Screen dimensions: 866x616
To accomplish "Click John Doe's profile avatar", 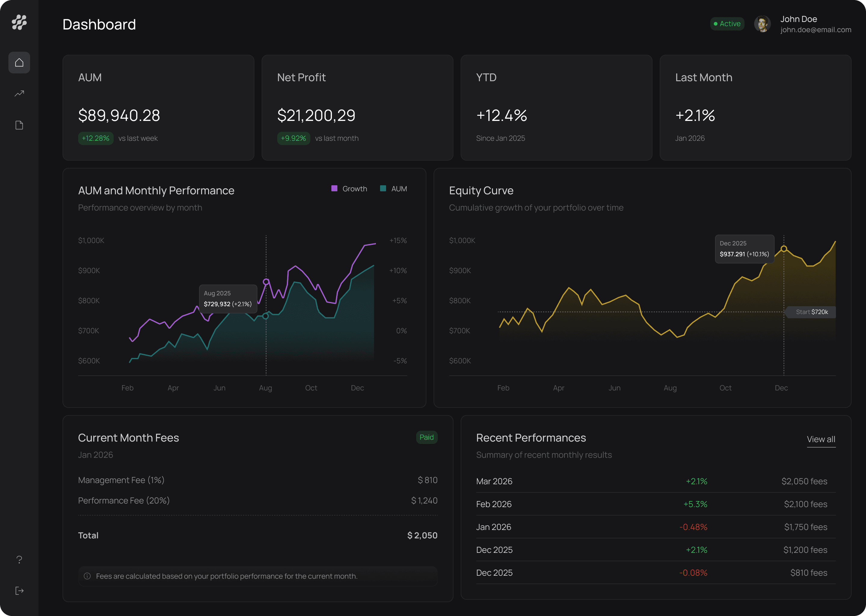I will point(762,24).
